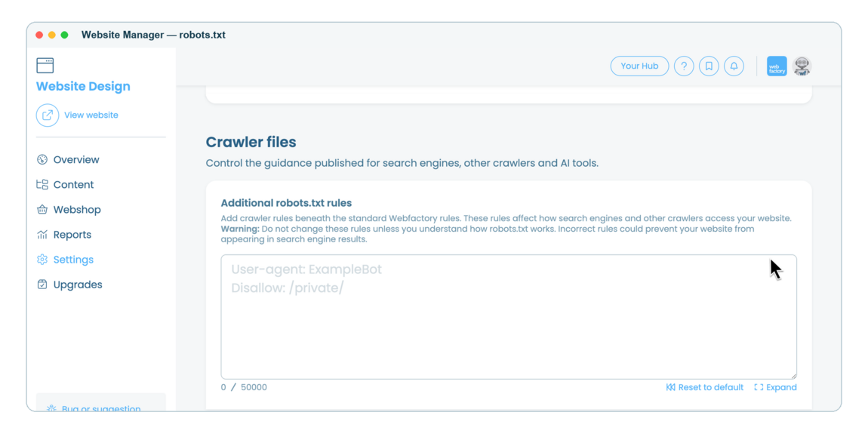
Task: Open help via question mark icon
Action: coord(685,66)
